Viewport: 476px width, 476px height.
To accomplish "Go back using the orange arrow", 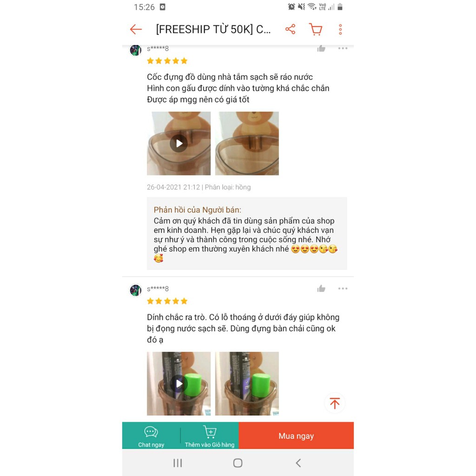I will click(136, 29).
